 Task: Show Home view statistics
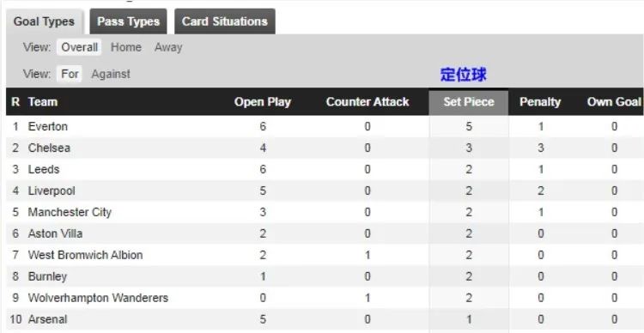[125, 47]
